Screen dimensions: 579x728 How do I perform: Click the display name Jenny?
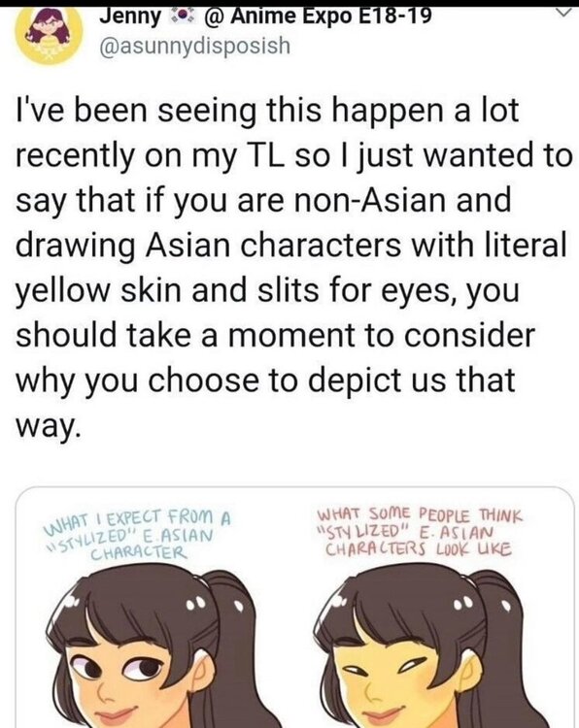pyautogui.click(x=129, y=17)
